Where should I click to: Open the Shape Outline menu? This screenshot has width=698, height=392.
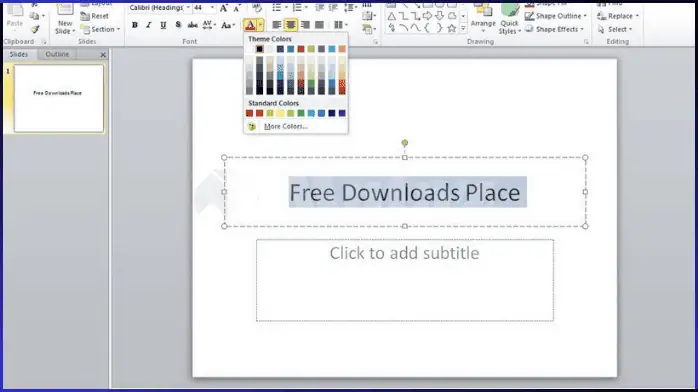tap(556, 16)
